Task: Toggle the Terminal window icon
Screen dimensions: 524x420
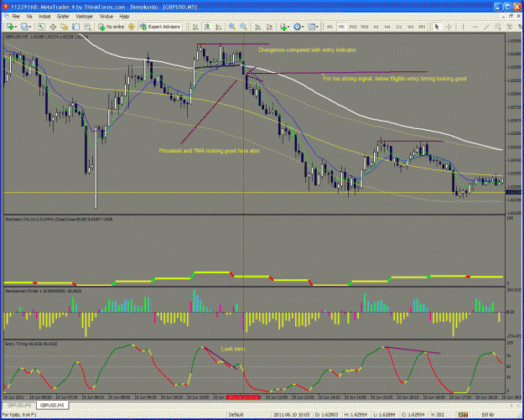Action: (75, 27)
